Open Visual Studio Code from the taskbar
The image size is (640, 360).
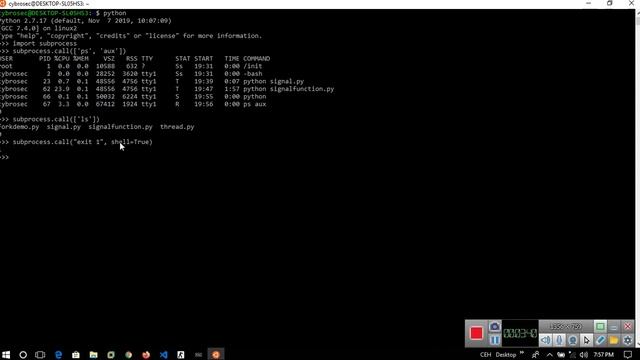click(x=164, y=355)
